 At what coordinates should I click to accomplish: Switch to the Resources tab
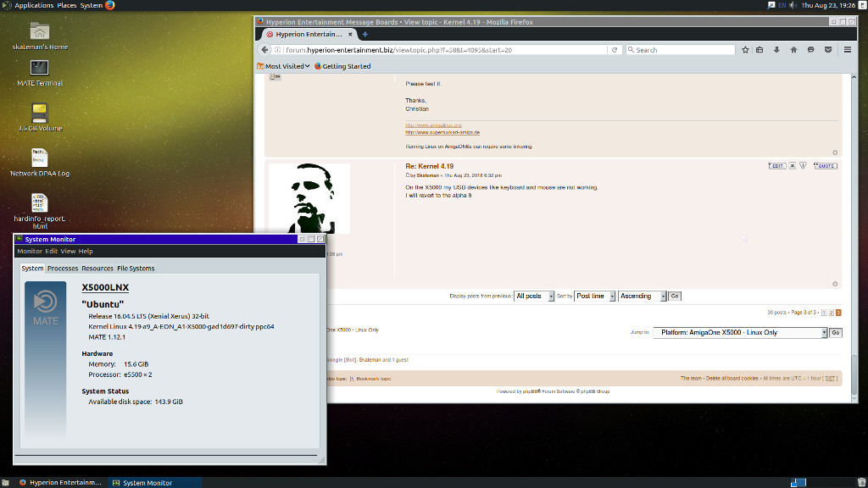(97, 269)
